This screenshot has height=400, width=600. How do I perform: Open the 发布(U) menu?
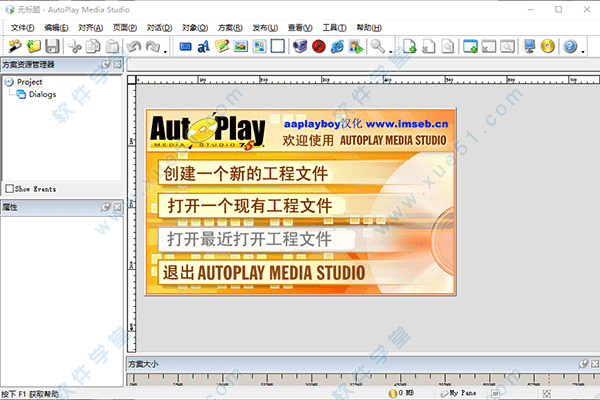click(x=265, y=28)
